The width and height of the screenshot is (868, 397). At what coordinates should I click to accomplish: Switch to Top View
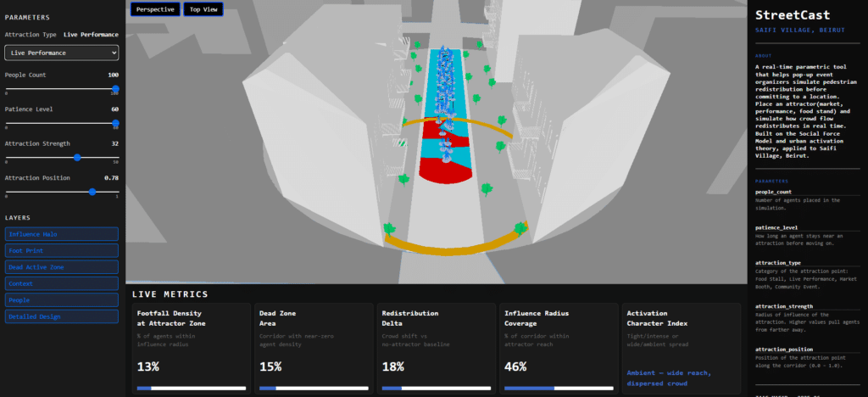[202, 9]
